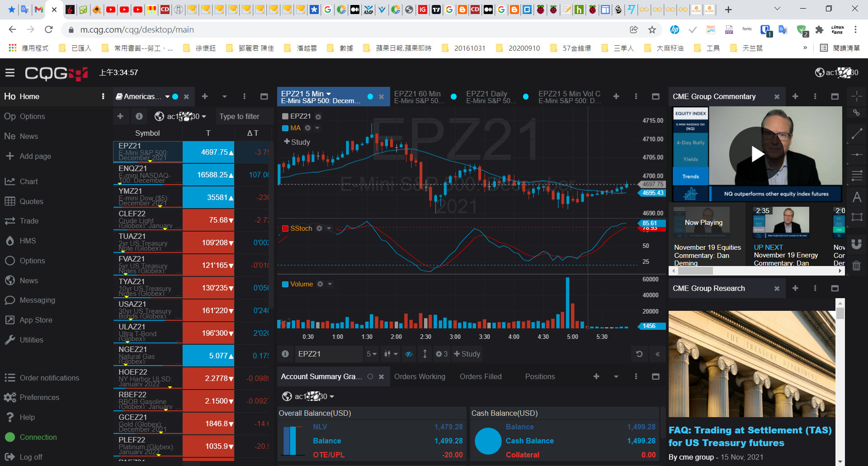Open Quotes in the sidebar
This screenshot has height=466, width=868.
pos(24,201)
